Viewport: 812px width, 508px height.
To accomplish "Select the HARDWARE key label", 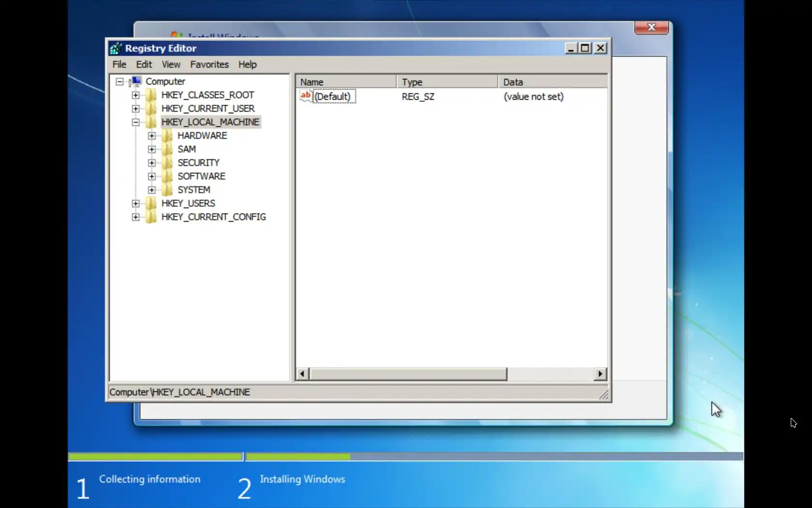I will click(x=202, y=135).
